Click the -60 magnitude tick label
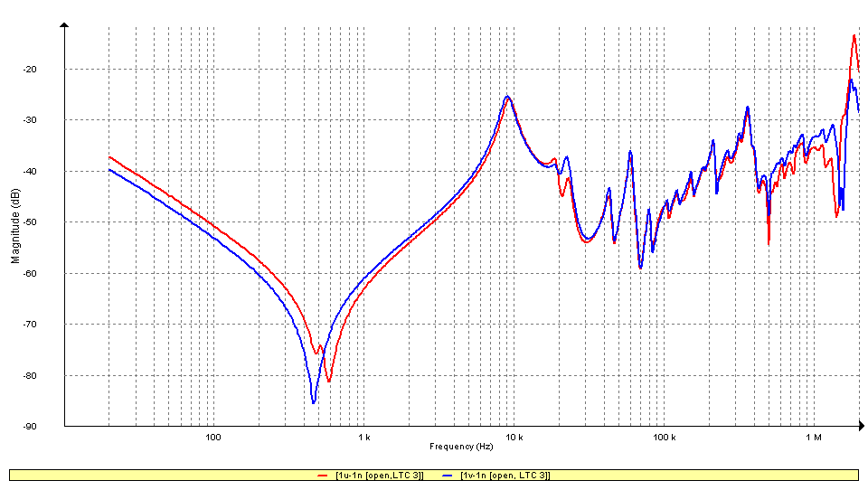 pyautogui.click(x=30, y=274)
